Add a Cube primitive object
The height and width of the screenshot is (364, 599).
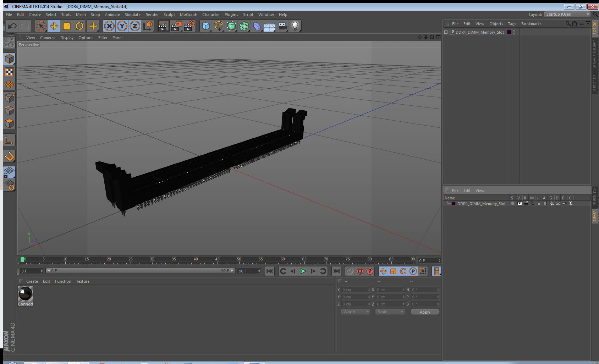tap(206, 26)
